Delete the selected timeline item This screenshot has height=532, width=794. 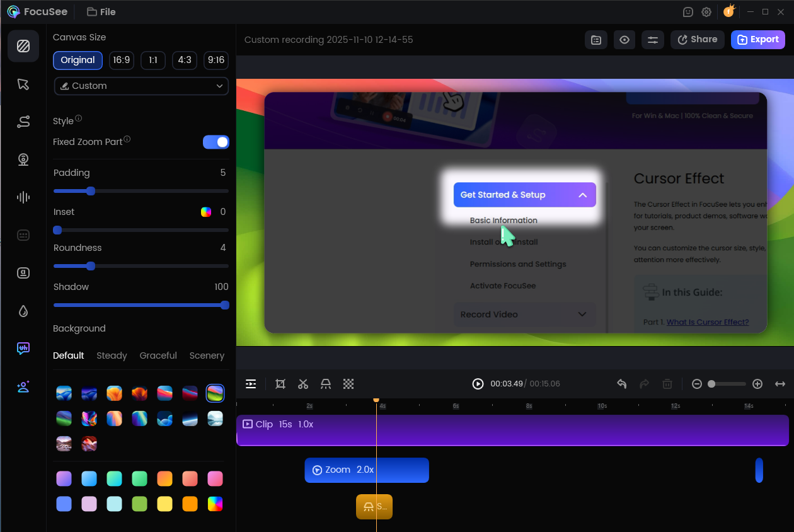click(667, 384)
